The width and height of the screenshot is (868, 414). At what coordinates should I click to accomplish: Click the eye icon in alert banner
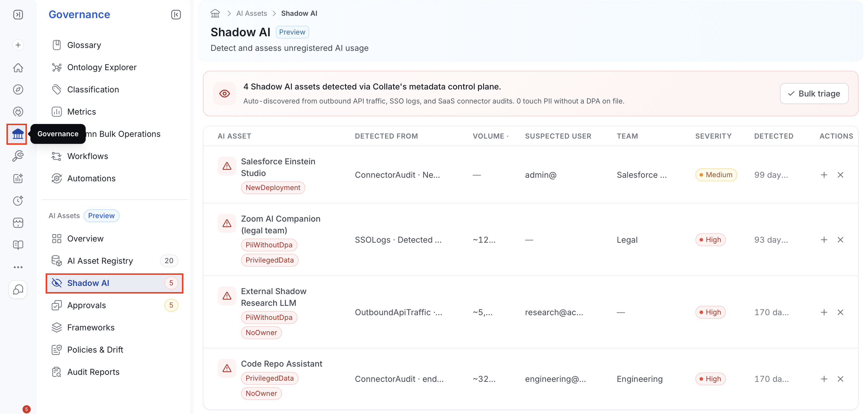[x=224, y=94]
